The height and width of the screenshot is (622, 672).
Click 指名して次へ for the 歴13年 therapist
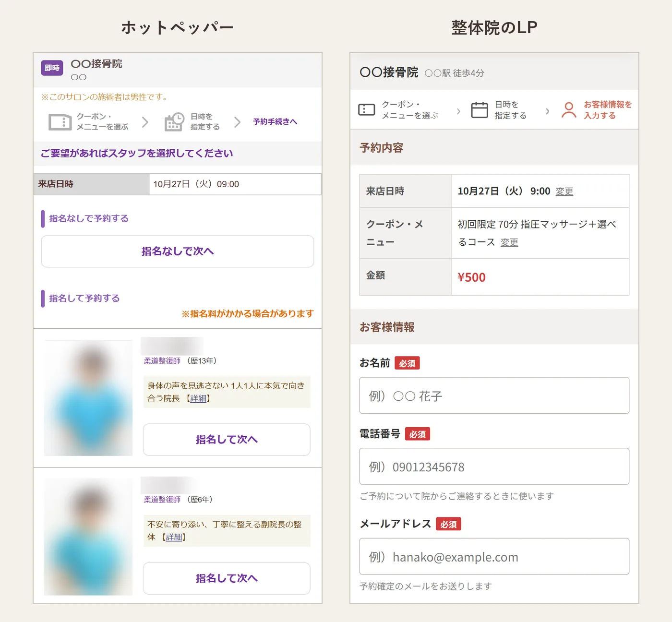click(x=227, y=440)
